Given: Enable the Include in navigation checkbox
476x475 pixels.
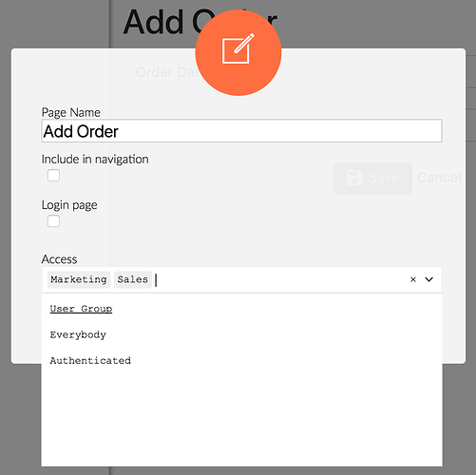Looking at the screenshot, I should coord(53,175).
